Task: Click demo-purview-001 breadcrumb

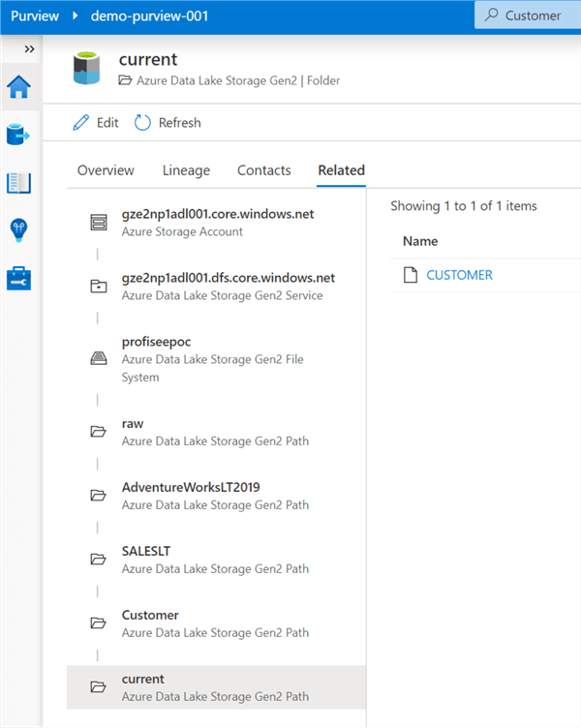Action: [x=149, y=15]
